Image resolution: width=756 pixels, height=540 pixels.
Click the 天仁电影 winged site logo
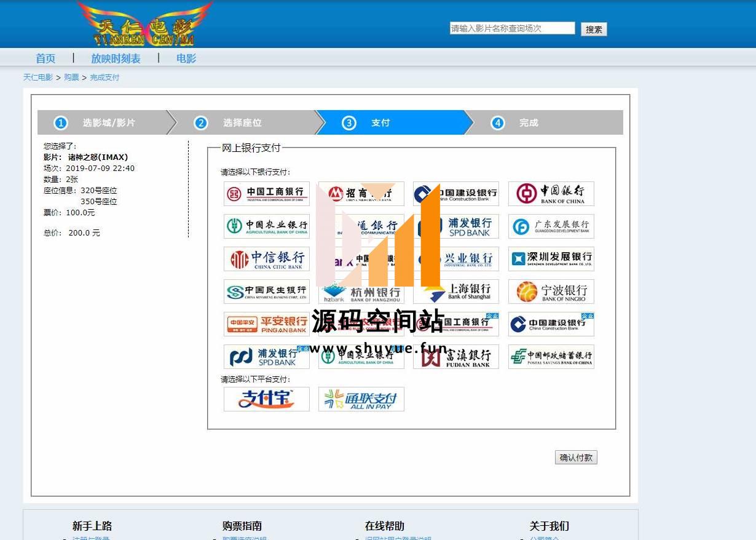pyautogui.click(x=145, y=24)
